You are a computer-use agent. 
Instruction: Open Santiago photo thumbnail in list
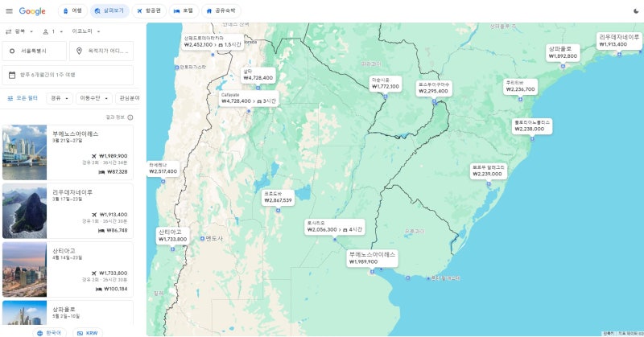click(25, 269)
